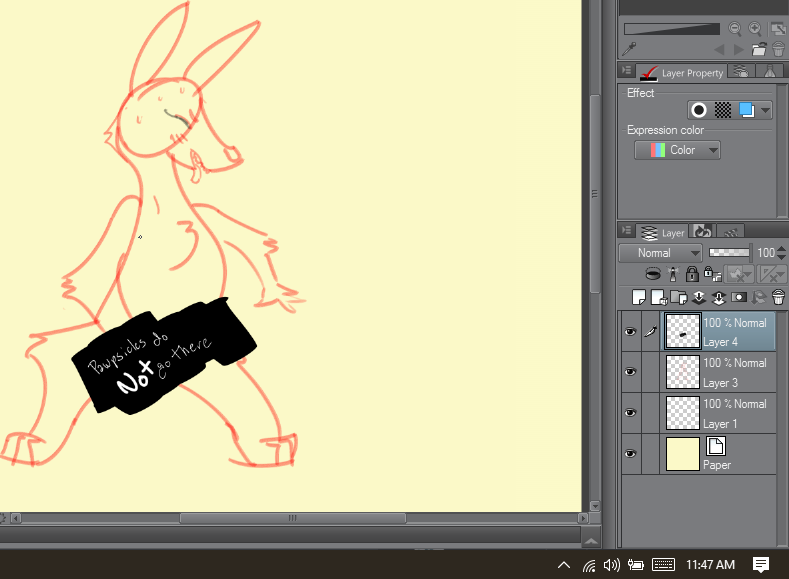789x579 pixels.
Task: Hide Layer 4 using its eye icon
Action: 630,332
